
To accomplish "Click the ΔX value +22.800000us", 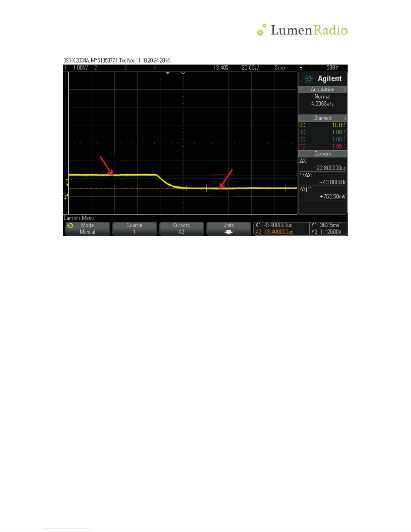I will [329, 168].
